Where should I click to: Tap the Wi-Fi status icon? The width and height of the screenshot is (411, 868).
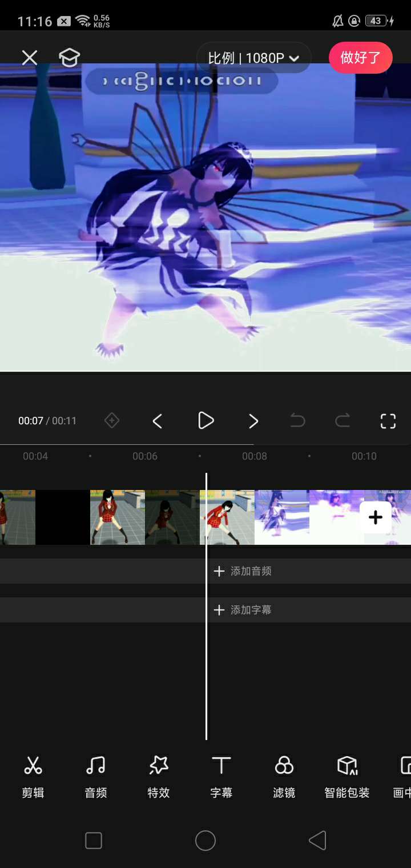pos(83,21)
